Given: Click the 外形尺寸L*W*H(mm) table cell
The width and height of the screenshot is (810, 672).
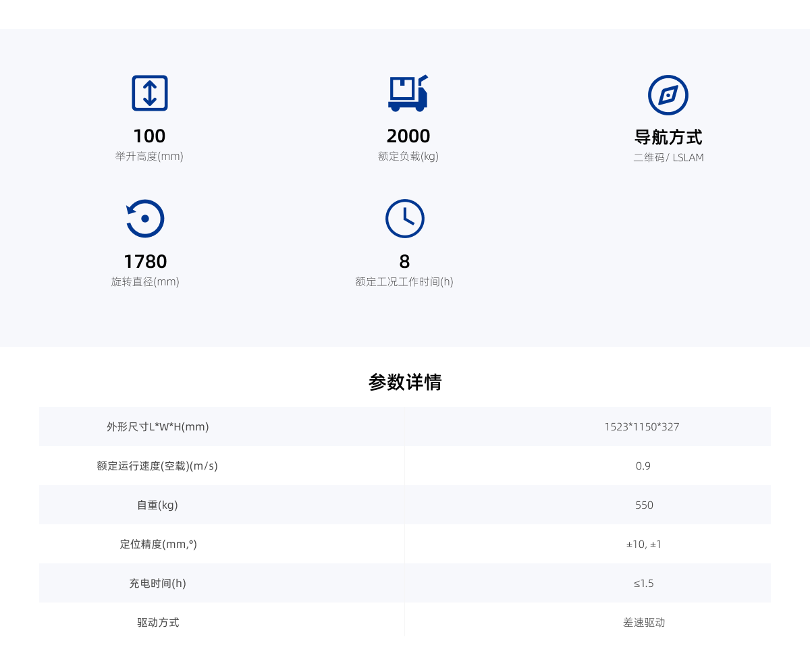Looking at the screenshot, I should click(x=221, y=426).
